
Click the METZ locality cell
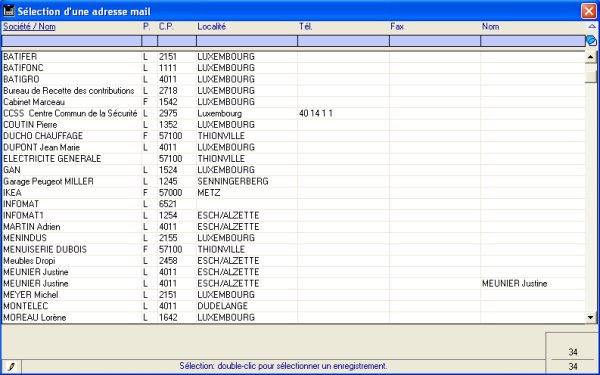[x=209, y=193]
